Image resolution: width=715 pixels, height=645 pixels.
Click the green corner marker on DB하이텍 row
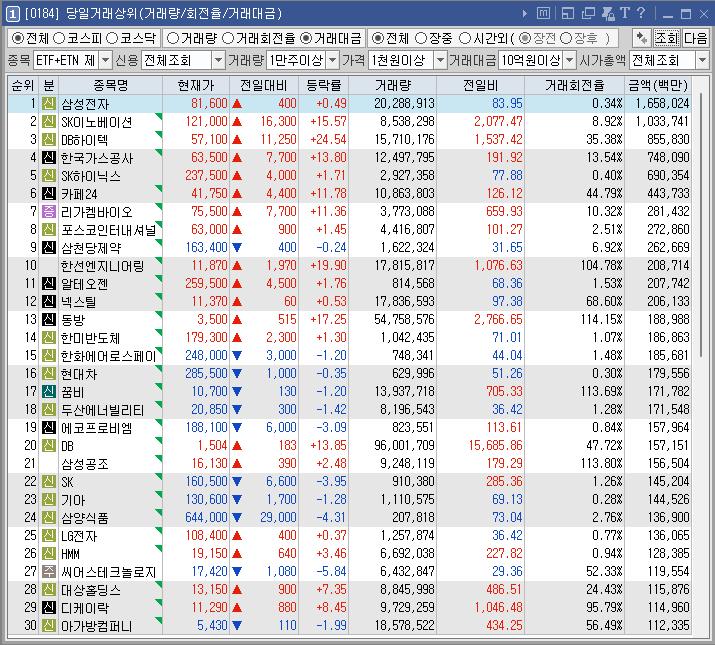(159, 134)
